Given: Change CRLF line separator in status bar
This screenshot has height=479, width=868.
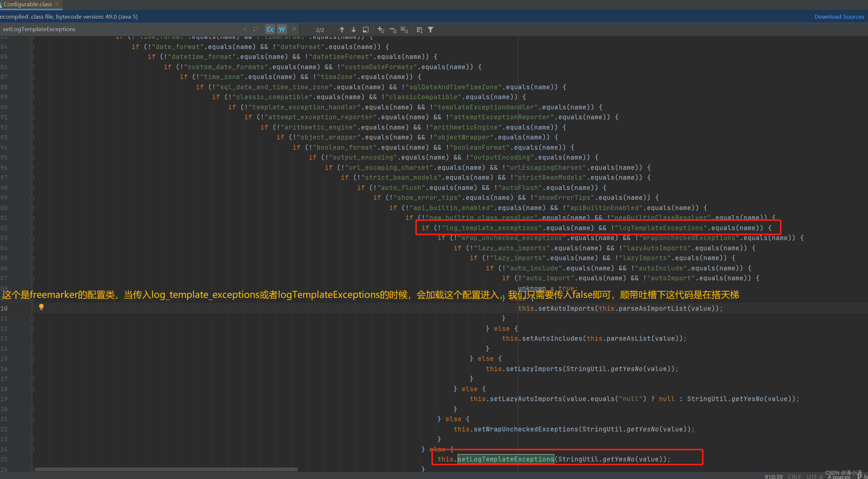Looking at the screenshot, I should (794, 476).
